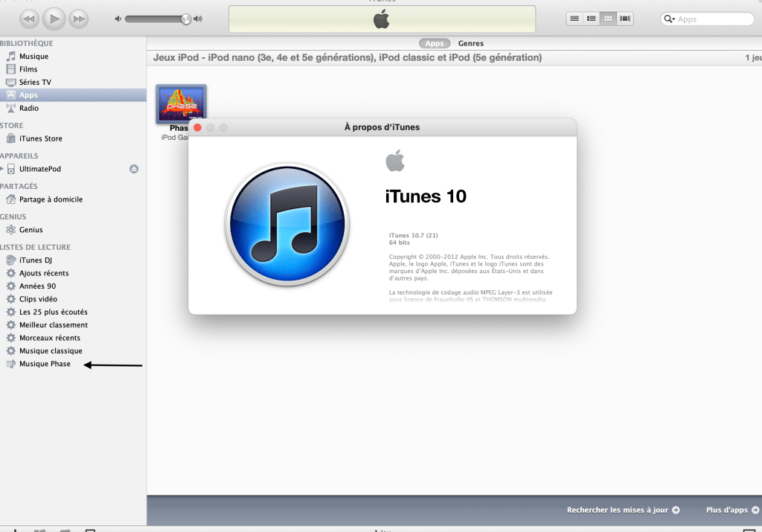Eject the UltimatePod device
The image size is (762, 532).
(x=134, y=169)
